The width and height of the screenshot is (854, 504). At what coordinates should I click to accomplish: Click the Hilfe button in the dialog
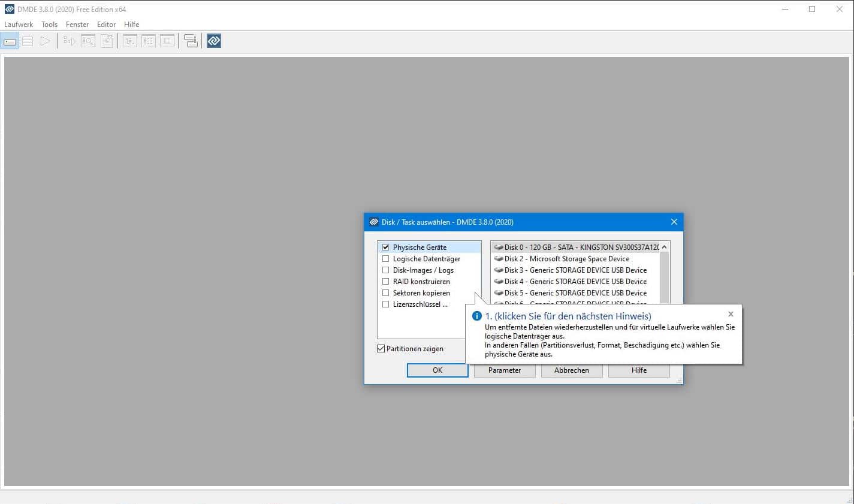(639, 370)
